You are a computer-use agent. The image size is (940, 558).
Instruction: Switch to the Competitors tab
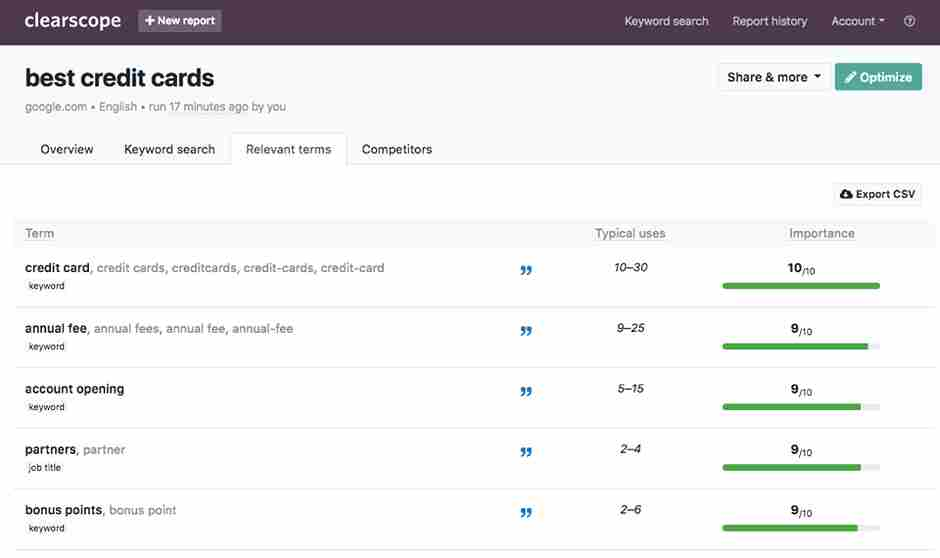coord(397,149)
